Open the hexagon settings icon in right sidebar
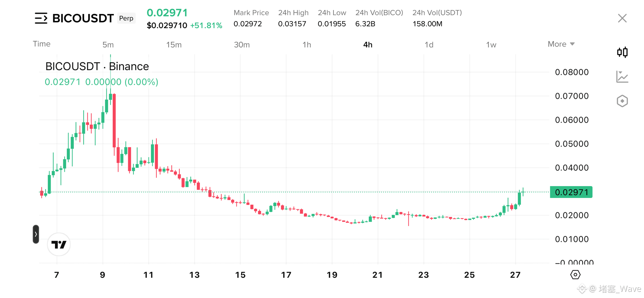 click(x=622, y=101)
